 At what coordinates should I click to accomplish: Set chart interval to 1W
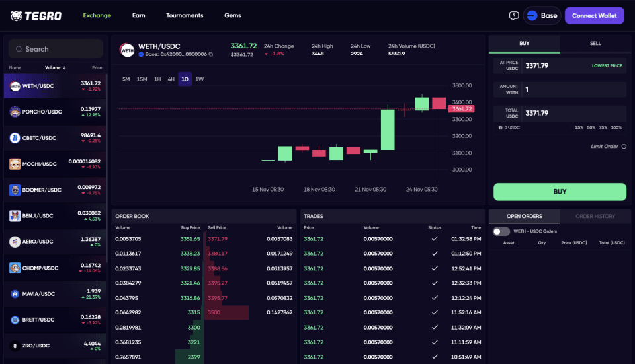click(200, 79)
